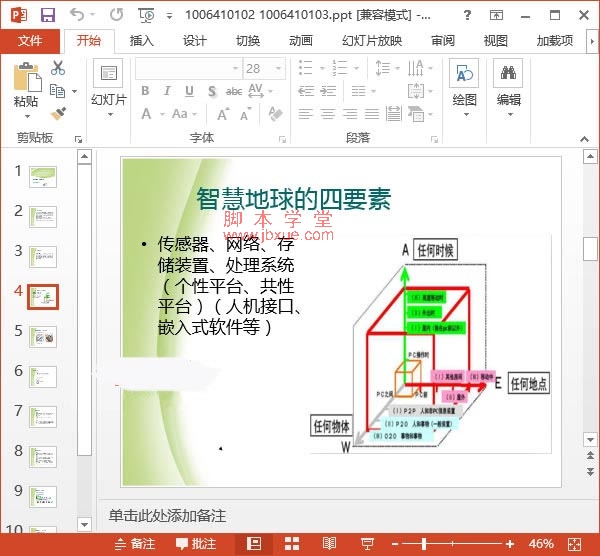Viewport: 600px width, 556px height.
Task: Go to next slide double arrow
Action: click(590, 472)
